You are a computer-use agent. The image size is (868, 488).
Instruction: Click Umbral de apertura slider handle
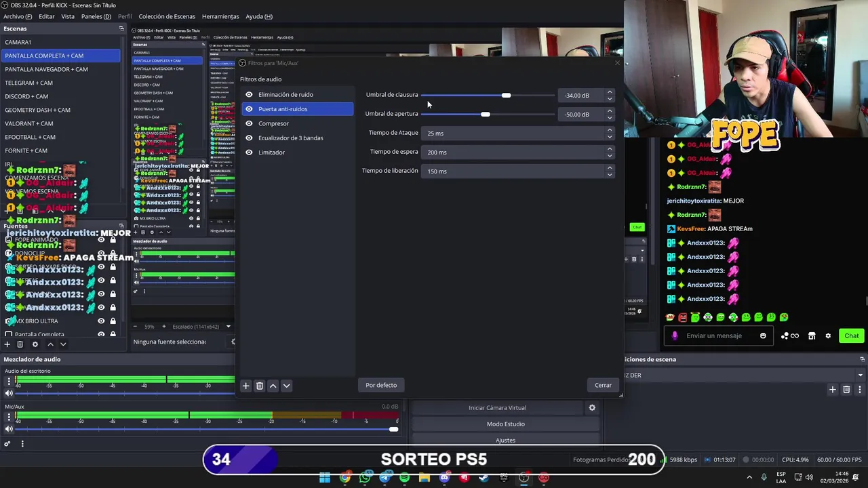[485, 114]
